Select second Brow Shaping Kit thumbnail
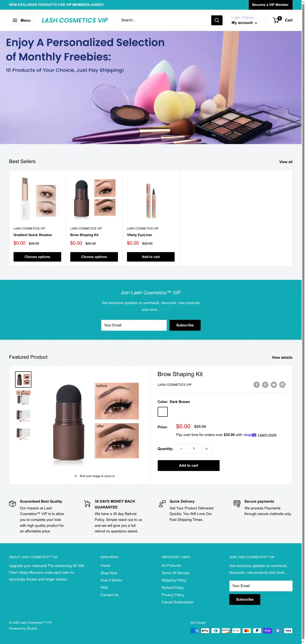The height and width of the screenshot is (644, 305). click(23, 398)
